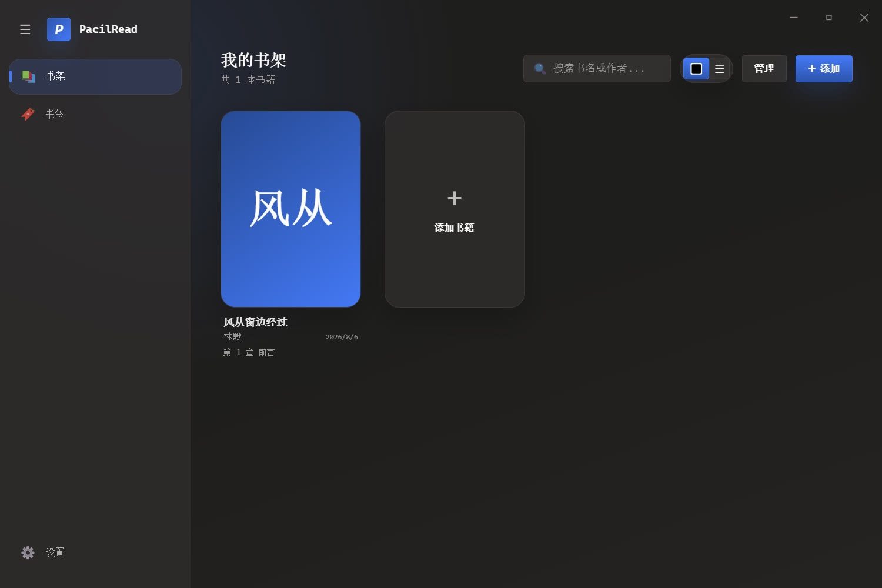Focus the 搜索书名或作者 search field
The width and height of the screenshot is (882, 588).
(597, 68)
